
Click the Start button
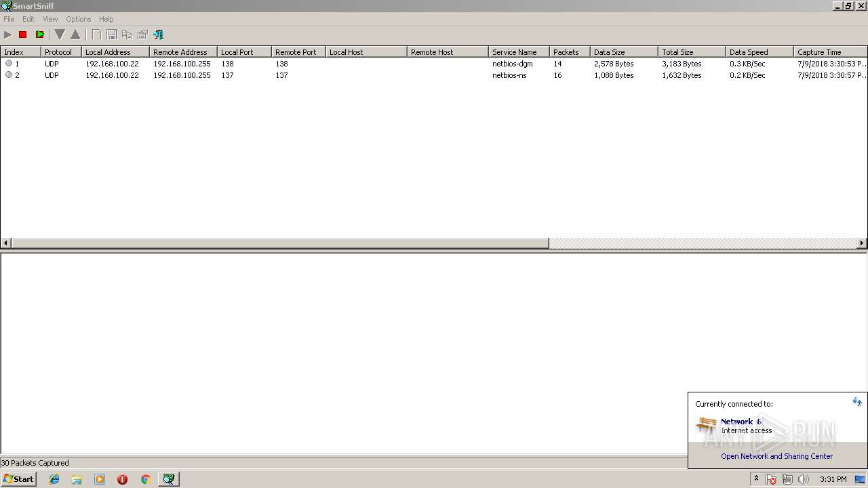click(18, 479)
